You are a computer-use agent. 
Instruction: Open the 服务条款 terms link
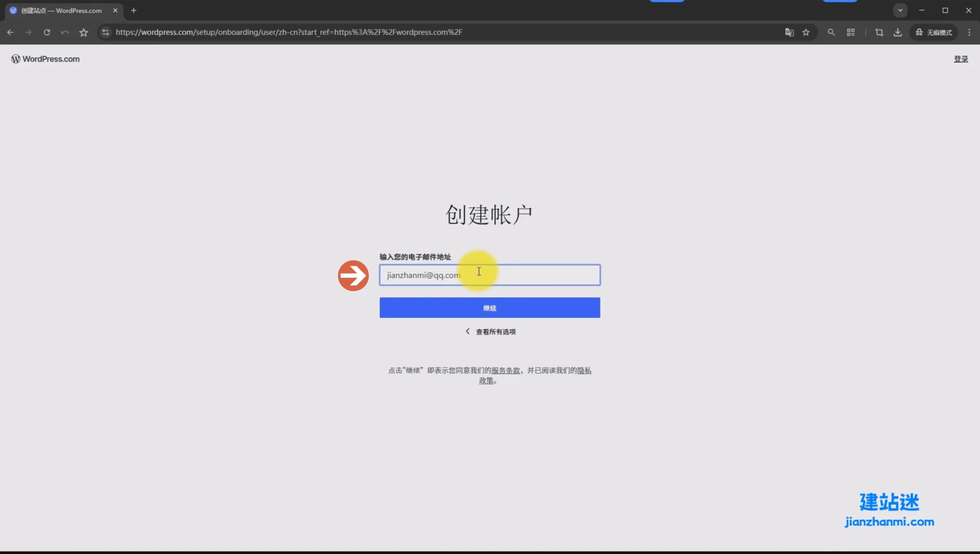click(x=505, y=370)
